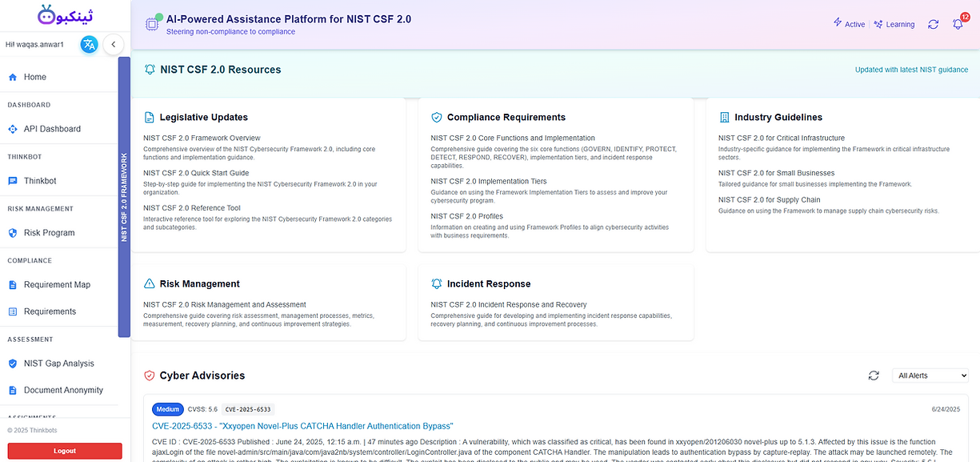Open NIST CSF 2.0 Reference Tool link
The height and width of the screenshot is (462, 980).
tap(192, 208)
